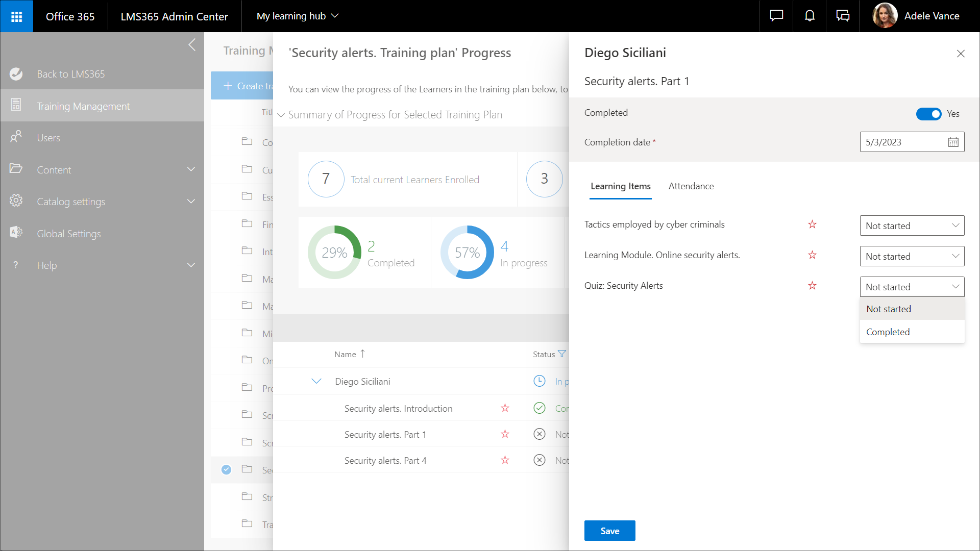This screenshot has height=551, width=980.
Task: Switch to the Attendance tab
Action: (691, 186)
